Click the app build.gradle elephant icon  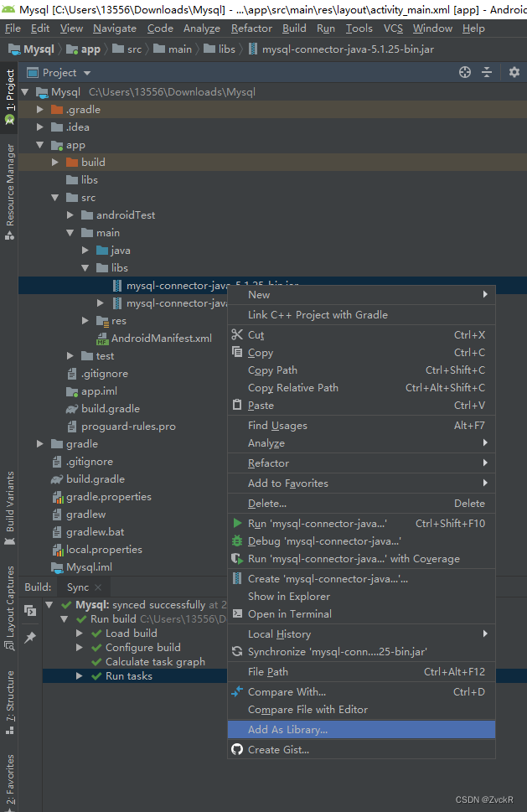point(71,409)
